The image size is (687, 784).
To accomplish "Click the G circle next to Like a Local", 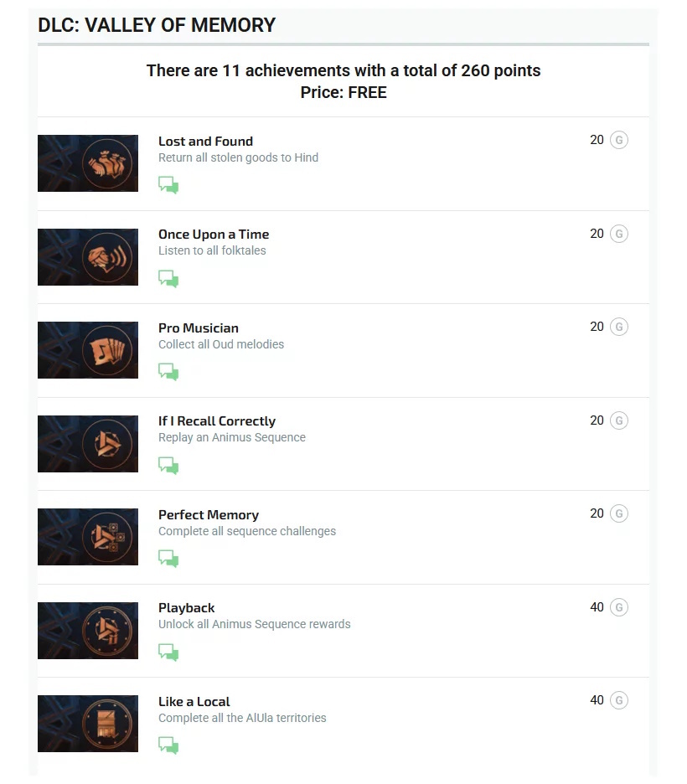I will tap(619, 700).
